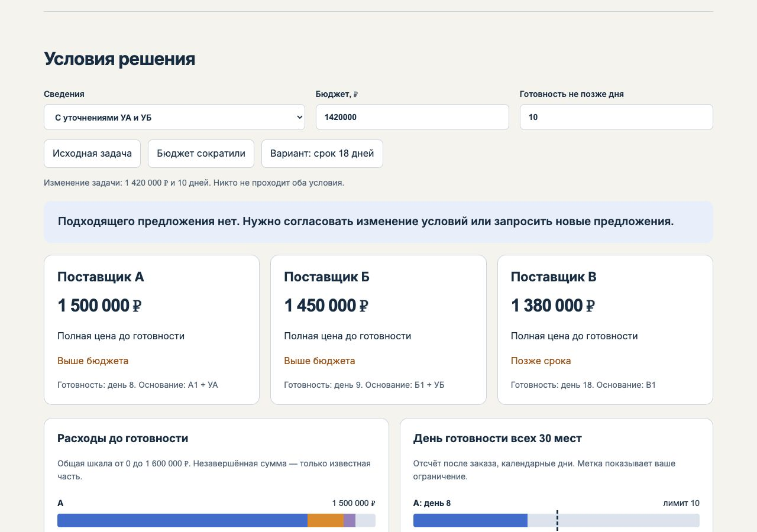Viewport: 757px width, 532px height.
Task: Click the лимит 10 label
Action: [x=681, y=503]
